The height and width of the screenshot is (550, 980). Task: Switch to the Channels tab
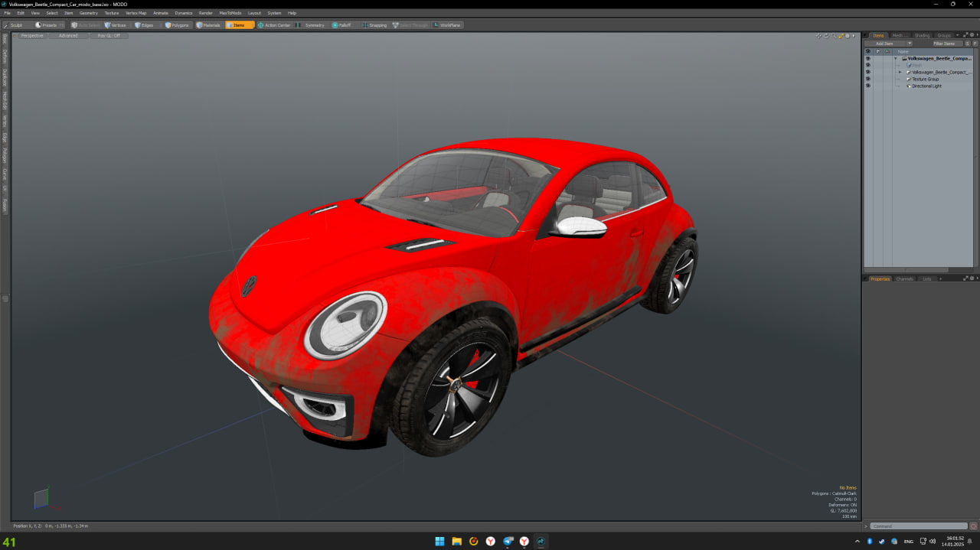904,278
